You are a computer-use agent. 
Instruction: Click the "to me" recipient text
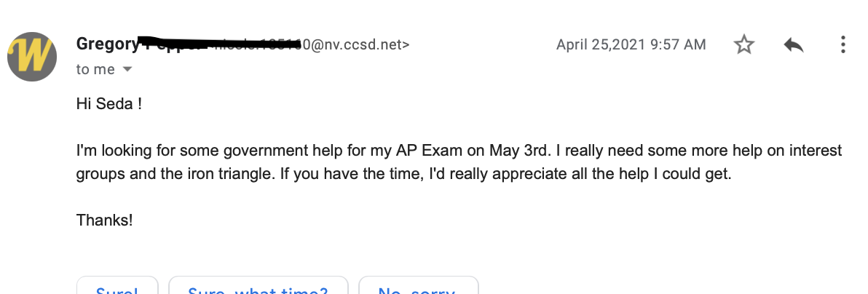coord(95,69)
